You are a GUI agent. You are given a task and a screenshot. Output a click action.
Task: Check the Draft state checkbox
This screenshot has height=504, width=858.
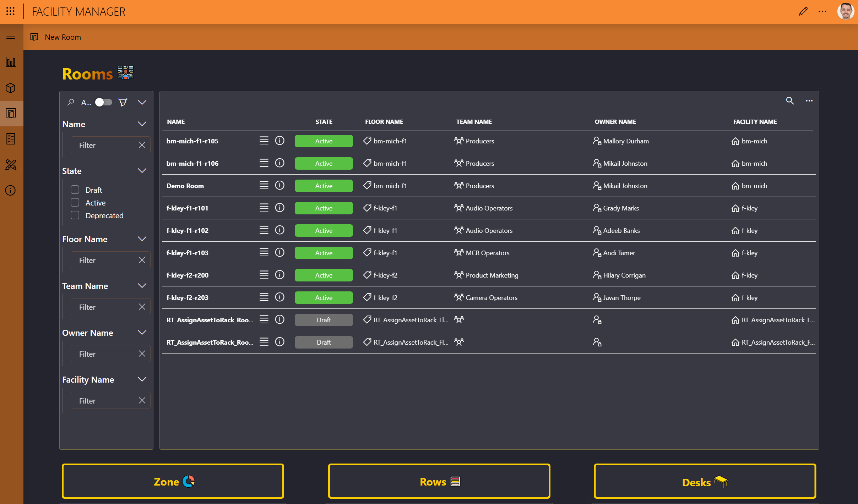(x=75, y=190)
